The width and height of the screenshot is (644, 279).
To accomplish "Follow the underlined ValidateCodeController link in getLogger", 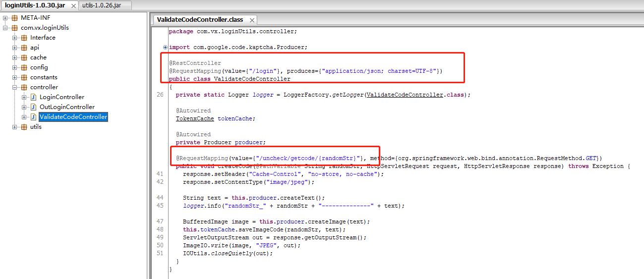I will coord(405,95).
